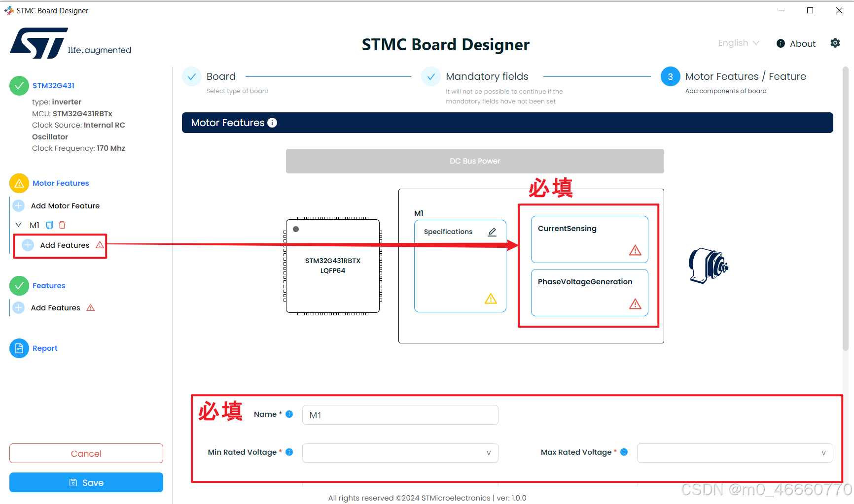Click the Motor Features header title

tap(228, 123)
